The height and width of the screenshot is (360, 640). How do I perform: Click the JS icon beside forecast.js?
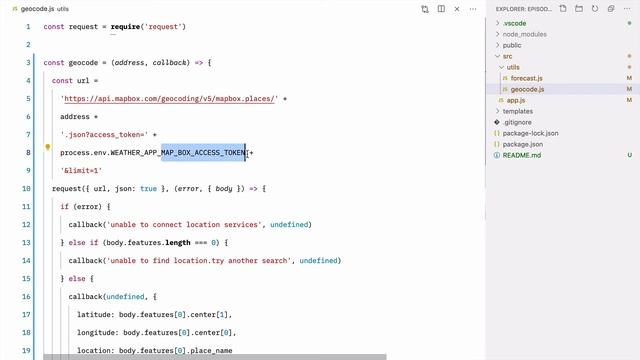[505, 78]
